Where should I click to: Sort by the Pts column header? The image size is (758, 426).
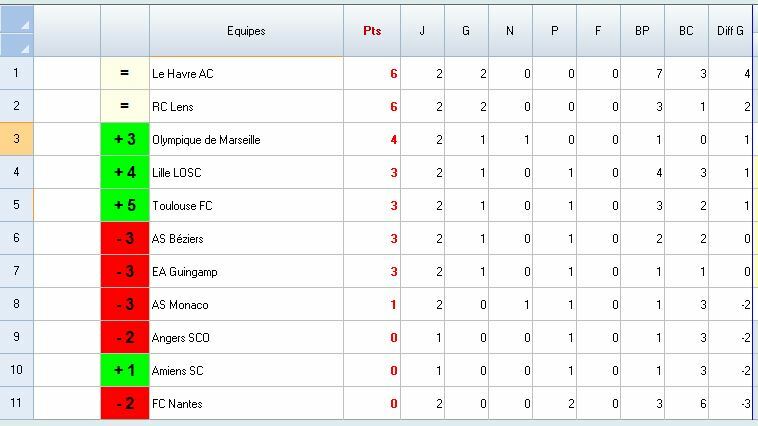pos(372,31)
